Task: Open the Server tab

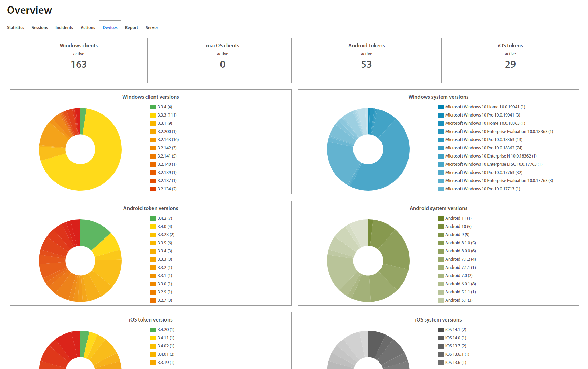Action: pyautogui.click(x=152, y=28)
